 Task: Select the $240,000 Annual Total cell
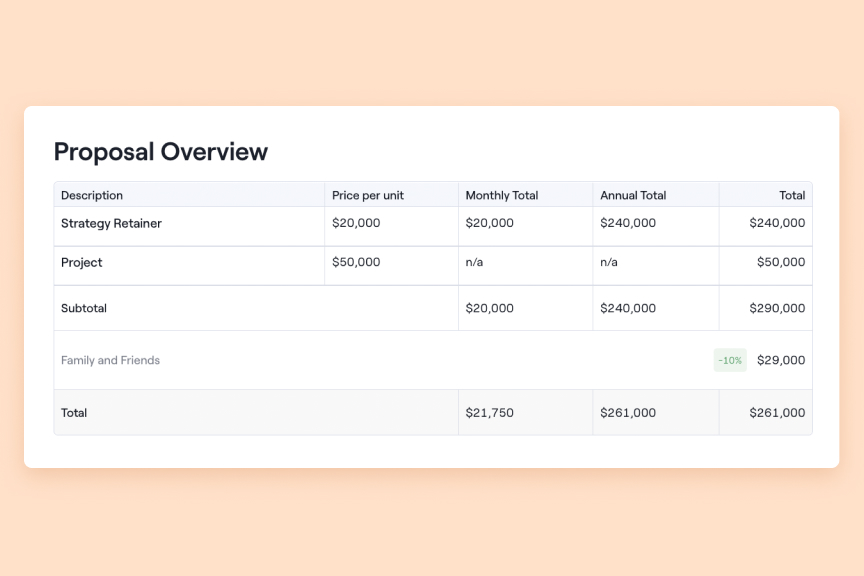click(626, 223)
